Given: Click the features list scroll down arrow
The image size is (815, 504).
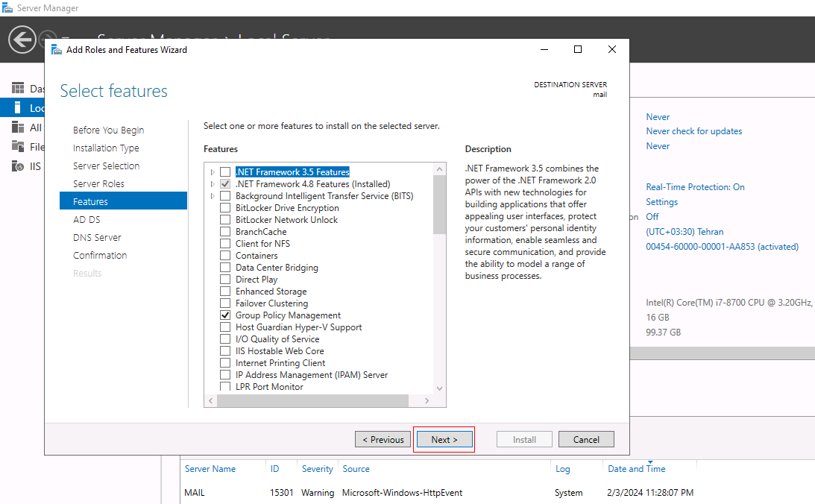Looking at the screenshot, I should point(440,388).
